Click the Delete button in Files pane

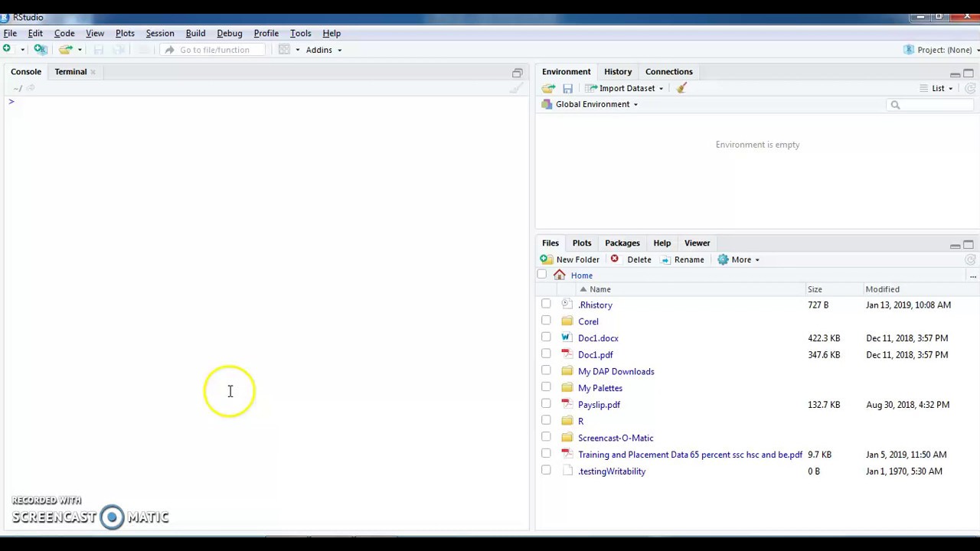(631, 259)
